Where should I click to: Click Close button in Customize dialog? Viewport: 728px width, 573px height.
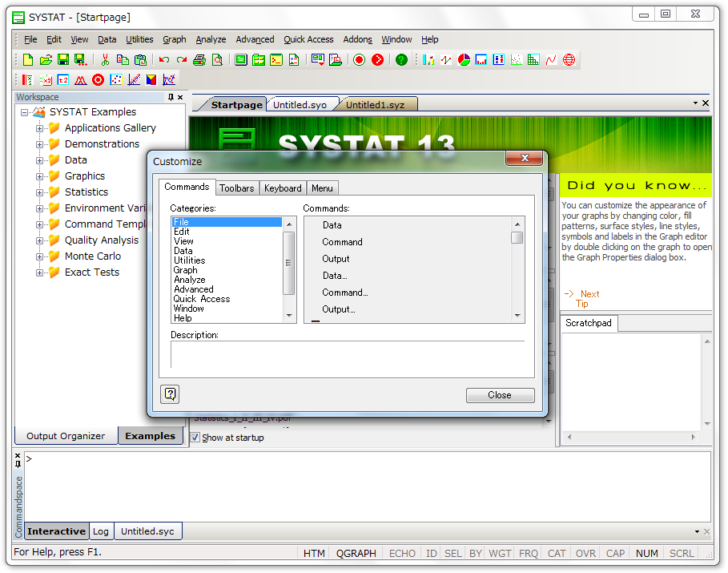[500, 395]
